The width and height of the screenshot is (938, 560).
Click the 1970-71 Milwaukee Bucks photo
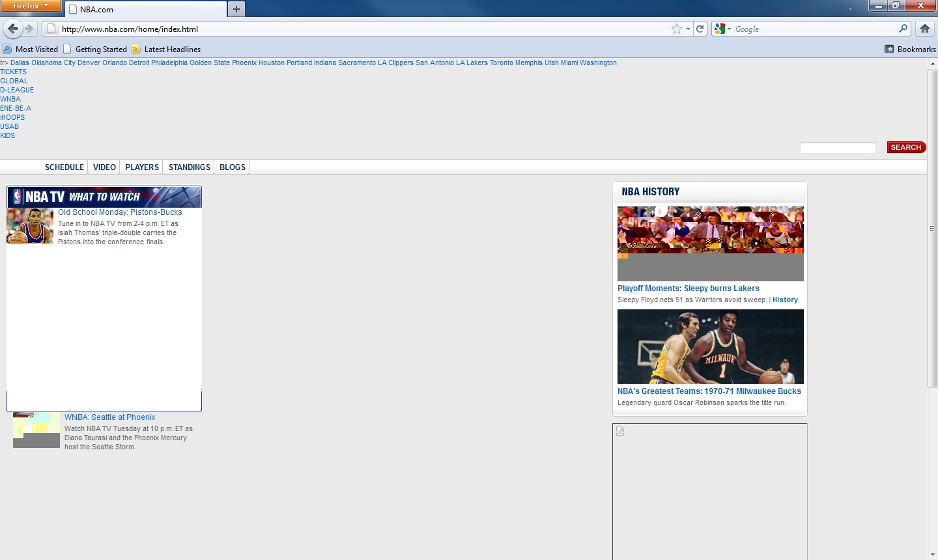click(x=711, y=346)
